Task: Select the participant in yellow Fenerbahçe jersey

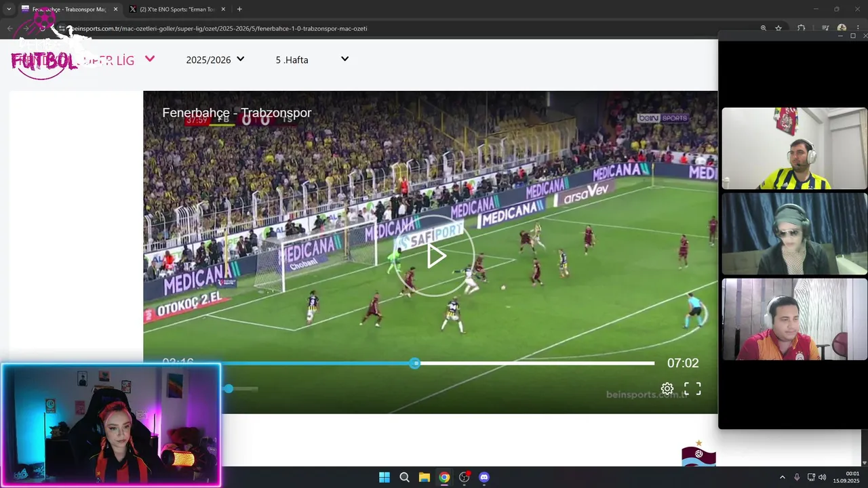Action: (x=794, y=148)
